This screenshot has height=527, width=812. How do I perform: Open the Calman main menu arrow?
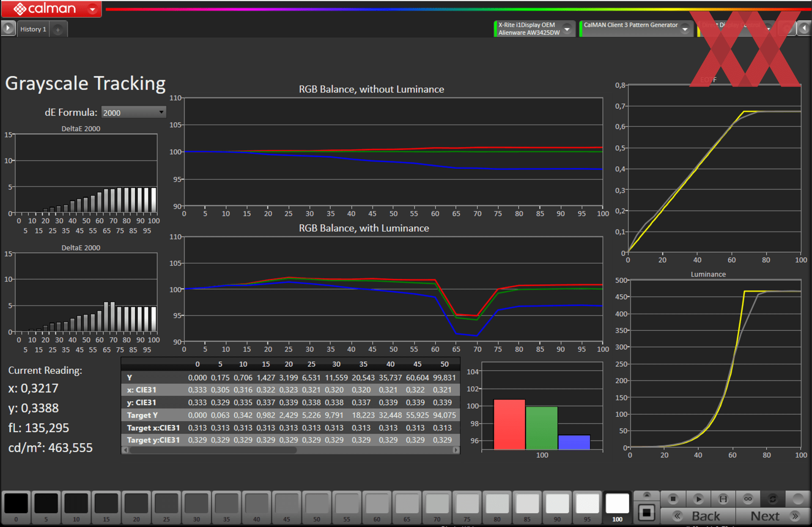coord(92,9)
